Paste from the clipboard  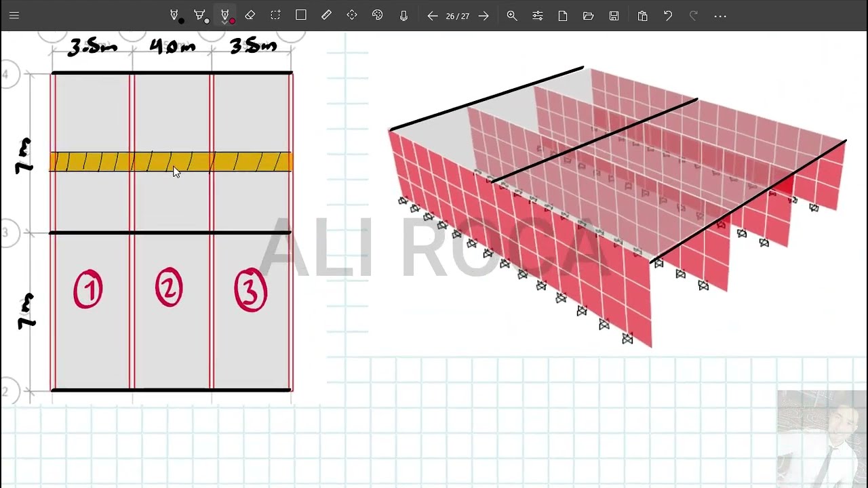[x=642, y=16]
